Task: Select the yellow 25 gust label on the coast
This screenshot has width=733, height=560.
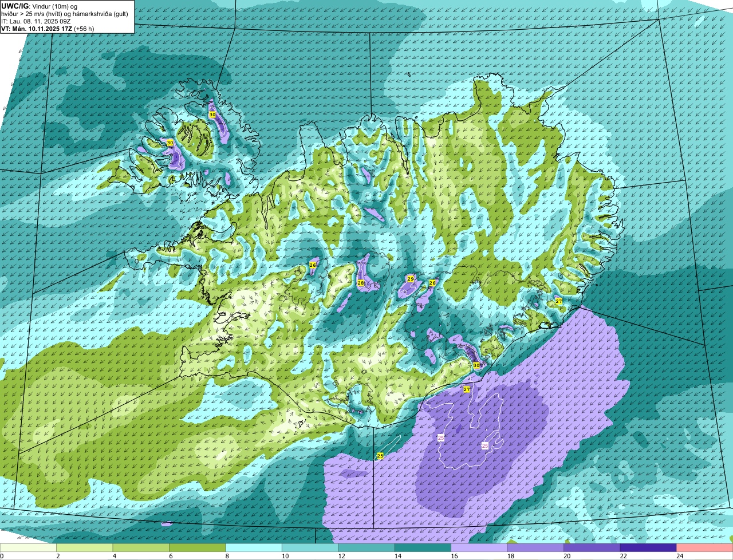Action: 380,456
